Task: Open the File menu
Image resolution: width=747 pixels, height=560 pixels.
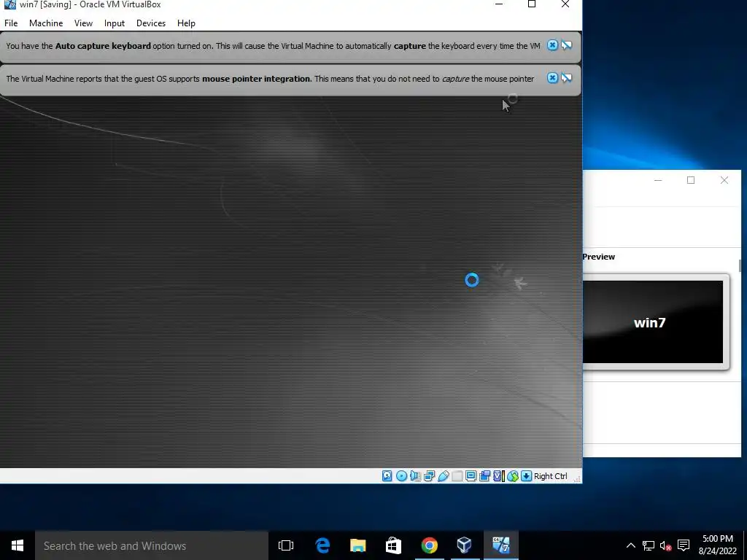Action: (x=11, y=23)
